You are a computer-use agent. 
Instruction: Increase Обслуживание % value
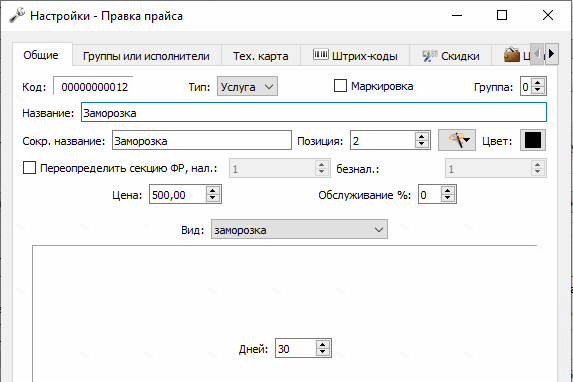click(x=448, y=190)
